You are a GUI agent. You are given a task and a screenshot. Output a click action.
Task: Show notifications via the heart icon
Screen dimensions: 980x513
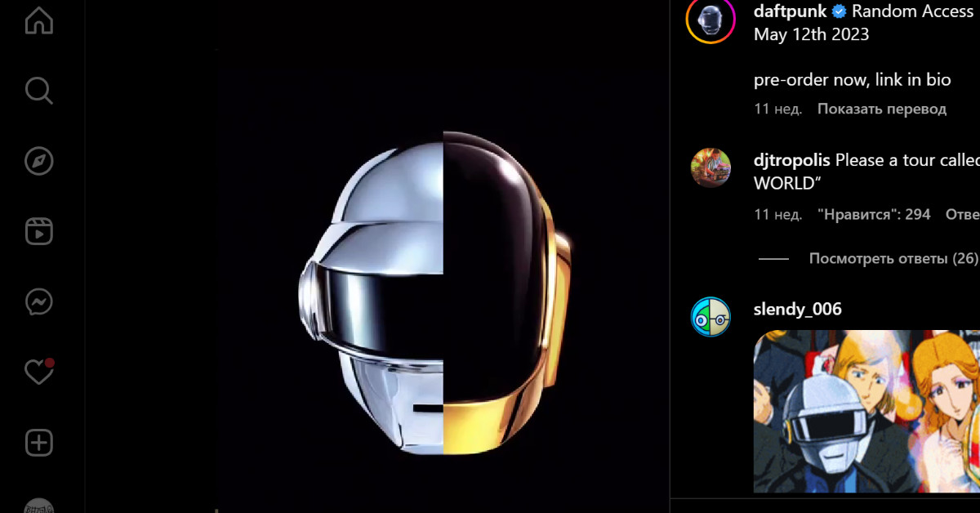pos(38,372)
